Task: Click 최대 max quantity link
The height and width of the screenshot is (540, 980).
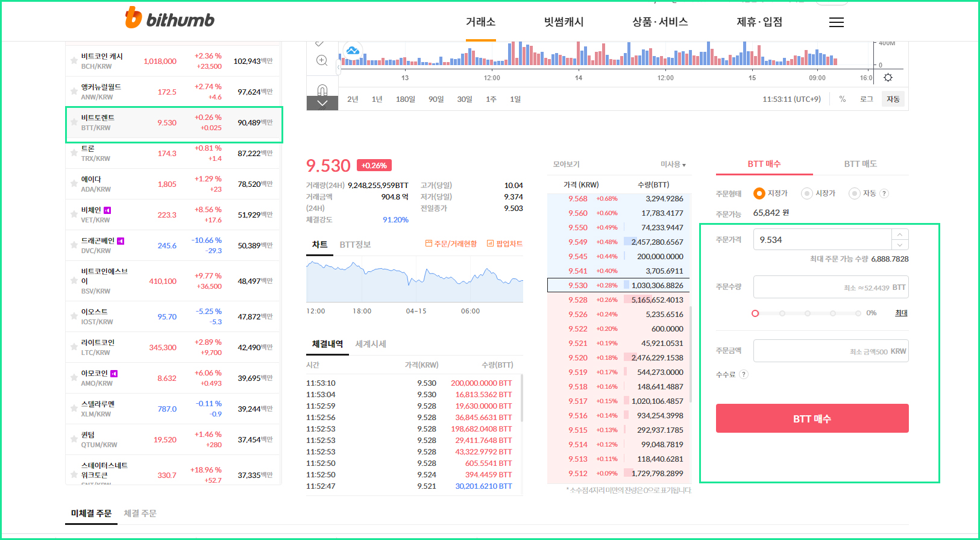Action: tap(901, 313)
